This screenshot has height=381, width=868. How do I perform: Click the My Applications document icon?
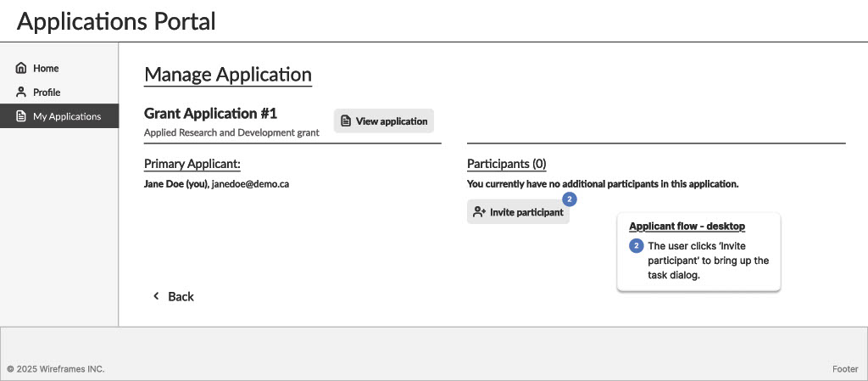point(21,116)
